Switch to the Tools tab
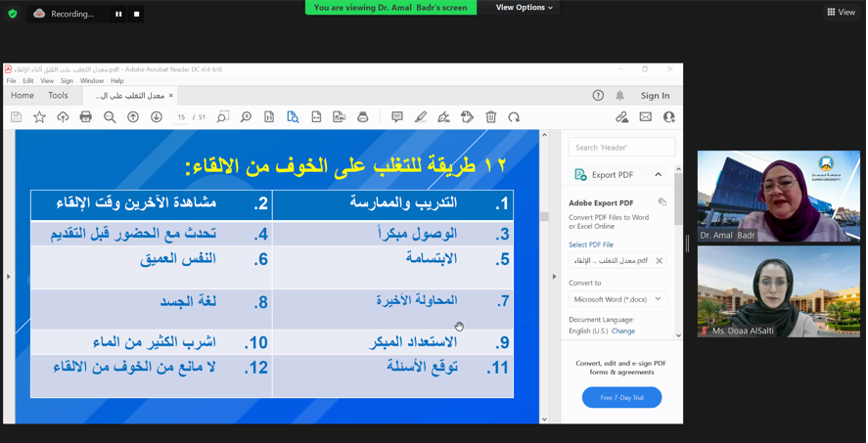 59,96
